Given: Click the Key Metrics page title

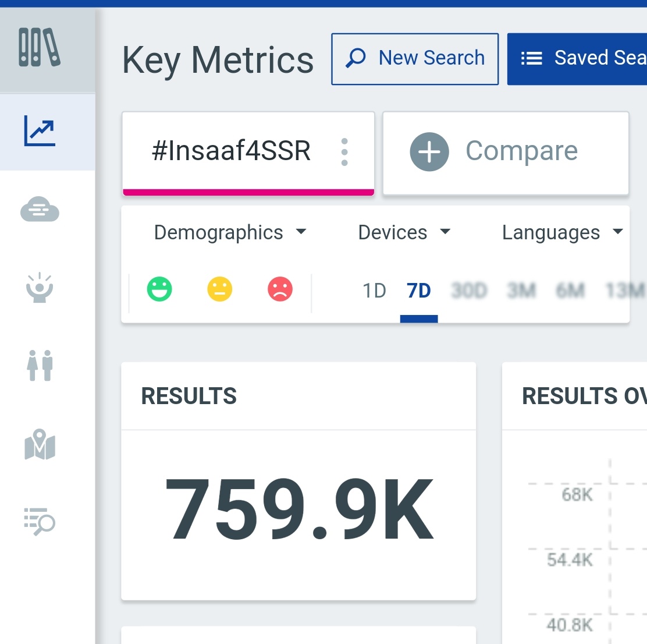Looking at the screenshot, I should point(218,61).
